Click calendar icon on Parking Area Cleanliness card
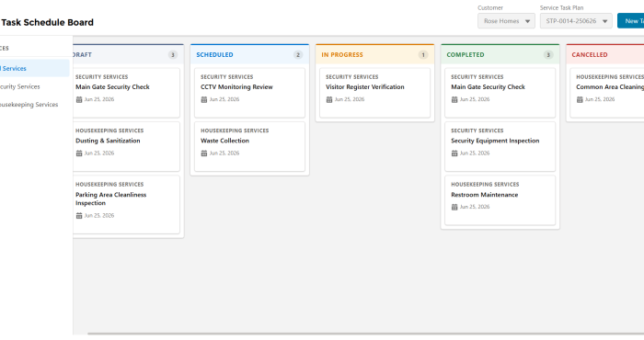The height and width of the screenshot is (340, 644). point(79,216)
